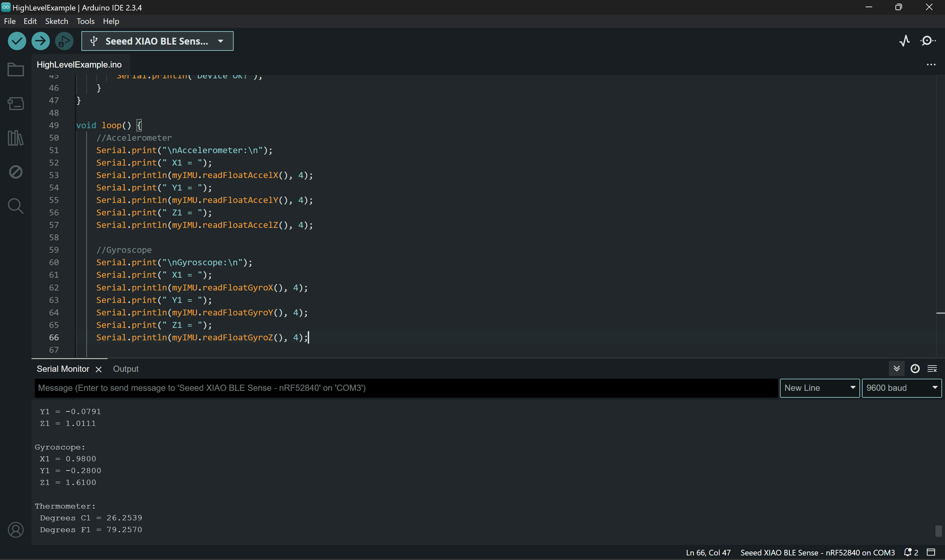945x560 pixels.
Task: Click line number 58 in the gutter
Action: (54, 237)
